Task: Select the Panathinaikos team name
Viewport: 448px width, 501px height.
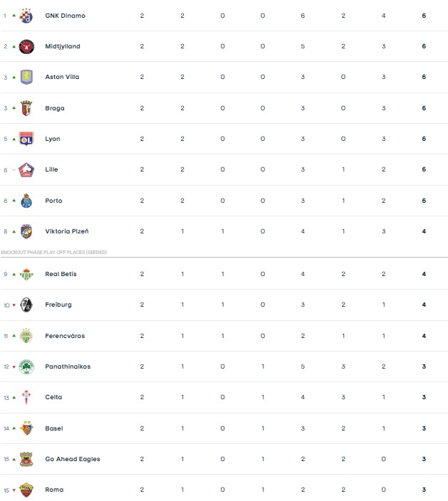Action: 68,366
